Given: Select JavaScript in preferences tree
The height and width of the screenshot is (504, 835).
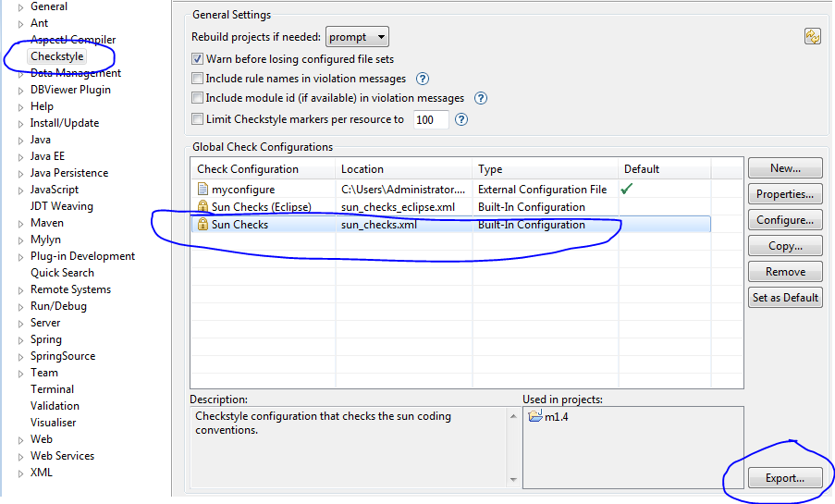Looking at the screenshot, I should click(55, 190).
